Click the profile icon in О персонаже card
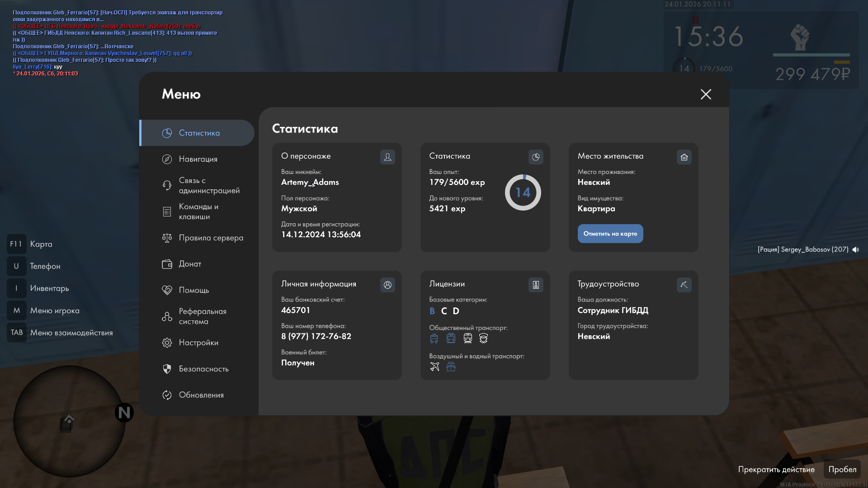The width and height of the screenshot is (868, 488). point(387,157)
